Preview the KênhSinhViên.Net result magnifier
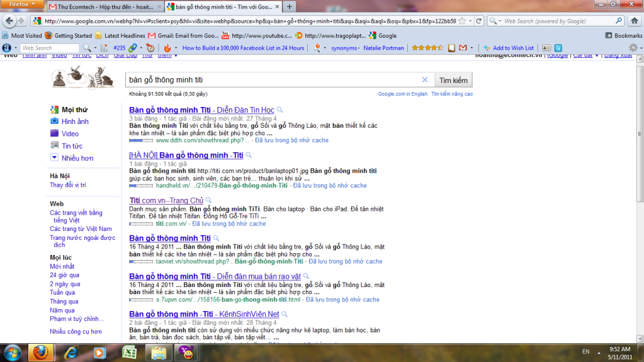 (x=284, y=314)
